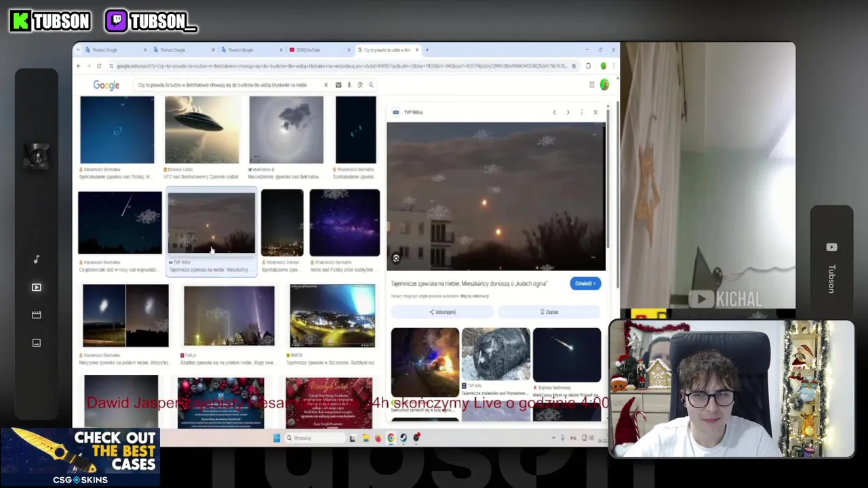Open the bright blue flash over town thumbnail

pos(332,316)
